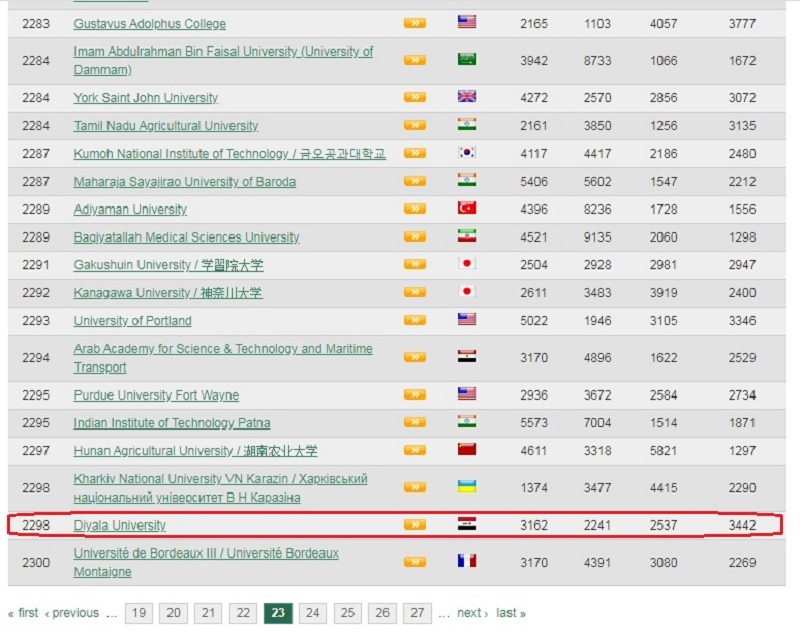Screen dimensions: 800x636
Task: Open Imam Abdulrahman Bin Faisal University link
Action: (223, 60)
